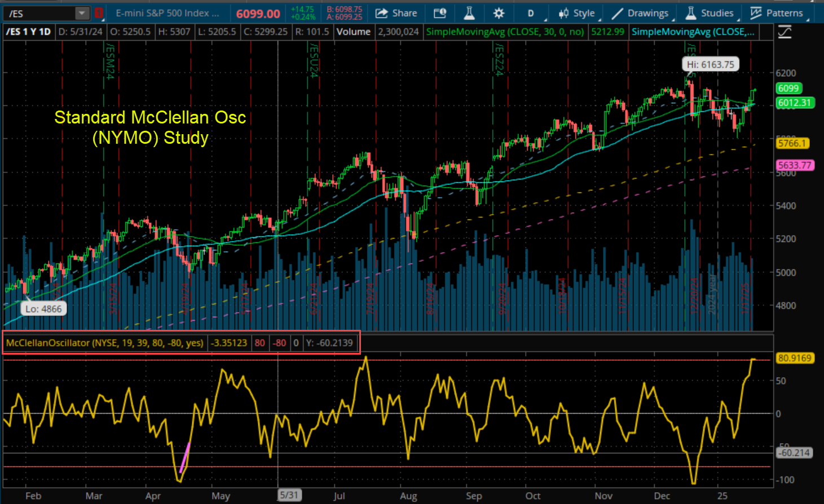Click the 6099 last price axis label
Screen dimensions: 824x504
tap(788, 88)
